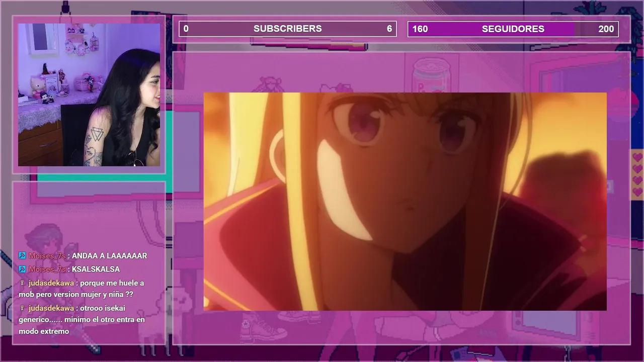644x362 pixels.
Task: Click chat message "KSALSKALSA"
Action: 96,269
